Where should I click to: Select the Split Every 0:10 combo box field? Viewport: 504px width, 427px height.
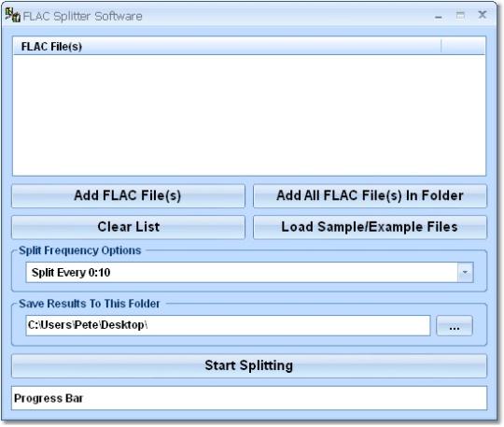point(249,273)
